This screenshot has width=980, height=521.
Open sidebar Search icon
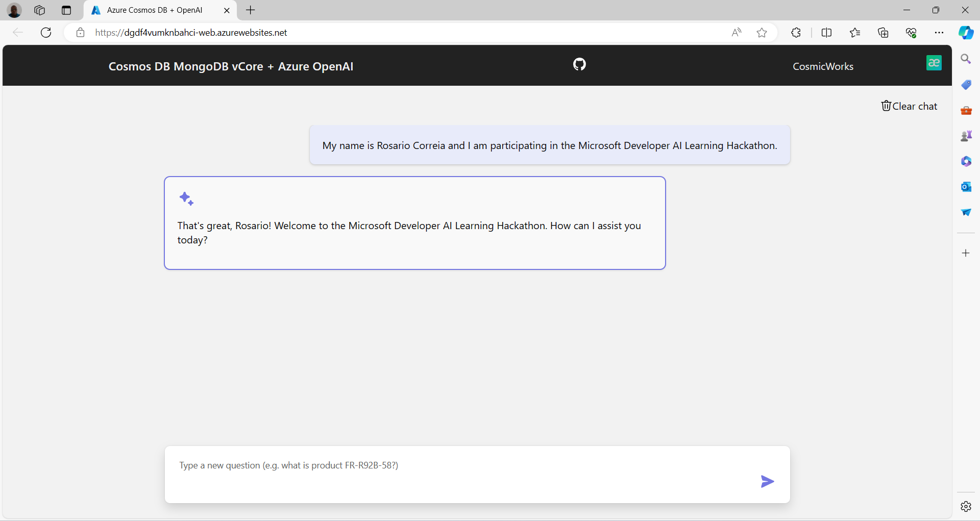[x=966, y=59]
